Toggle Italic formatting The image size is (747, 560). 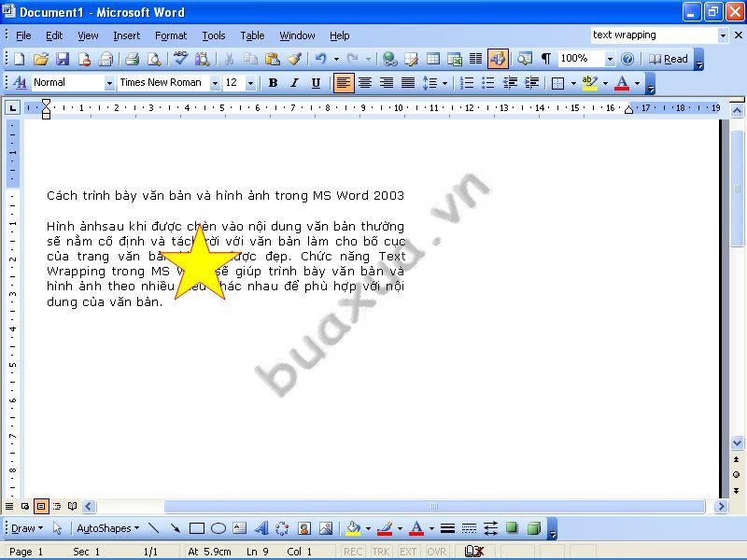pyautogui.click(x=294, y=83)
